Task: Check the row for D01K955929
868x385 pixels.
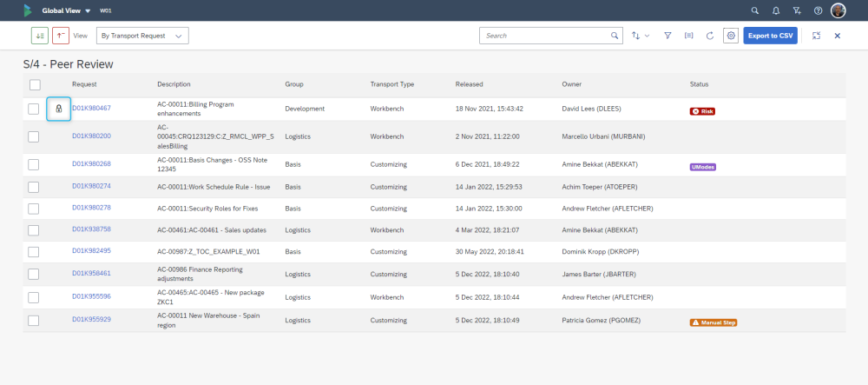Action: [34, 321]
